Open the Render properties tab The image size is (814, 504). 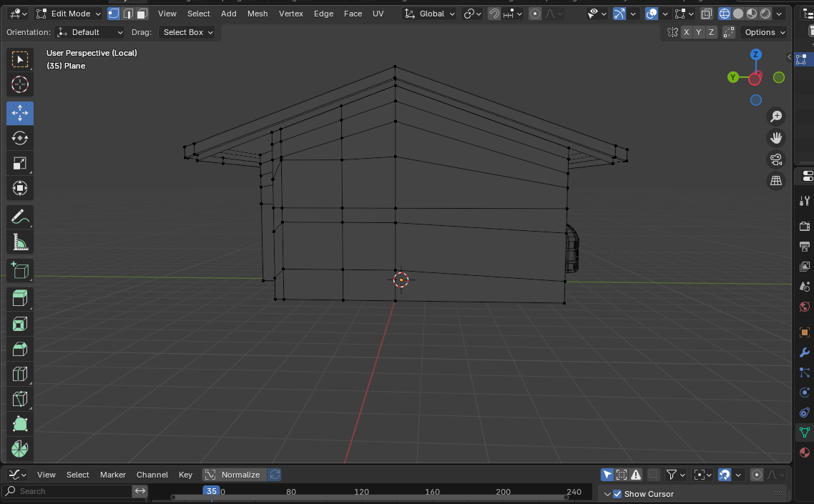805,226
